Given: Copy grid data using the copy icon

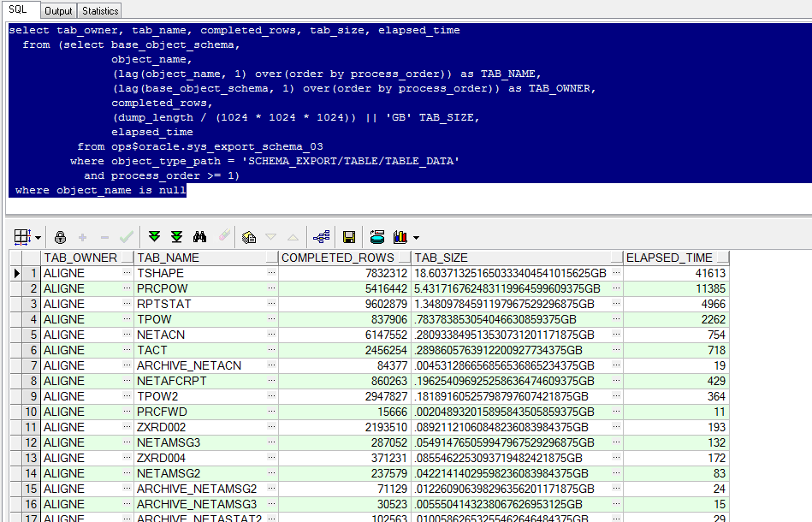Looking at the screenshot, I should pyautogui.click(x=250, y=237).
